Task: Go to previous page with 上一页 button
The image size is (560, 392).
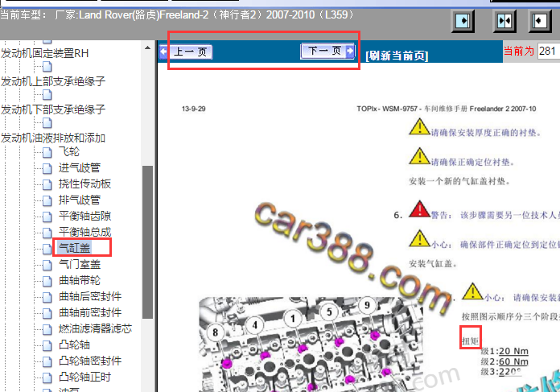Action: (x=186, y=52)
